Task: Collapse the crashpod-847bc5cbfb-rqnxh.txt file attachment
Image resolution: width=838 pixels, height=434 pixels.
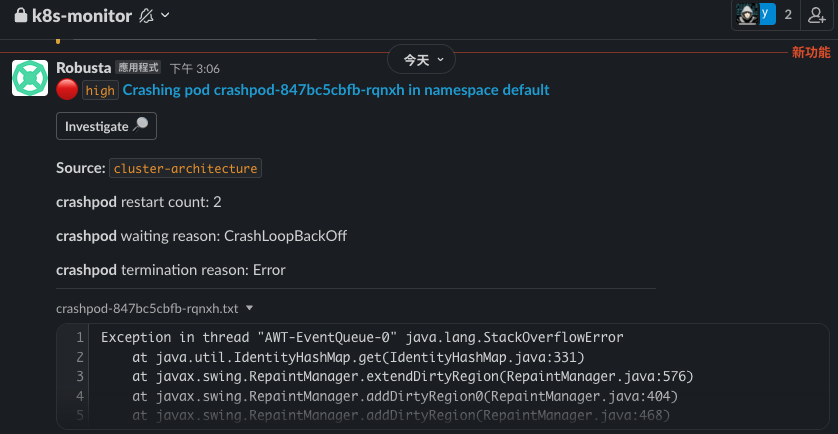Action: 249,308
